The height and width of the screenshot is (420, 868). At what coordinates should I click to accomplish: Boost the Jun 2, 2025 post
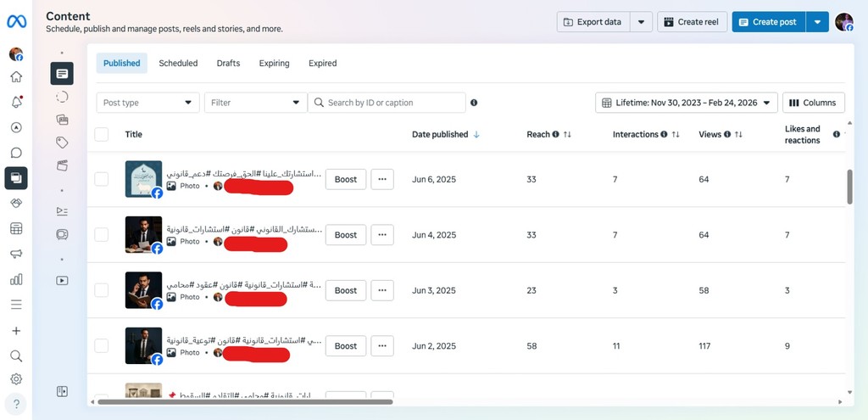click(346, 345)
